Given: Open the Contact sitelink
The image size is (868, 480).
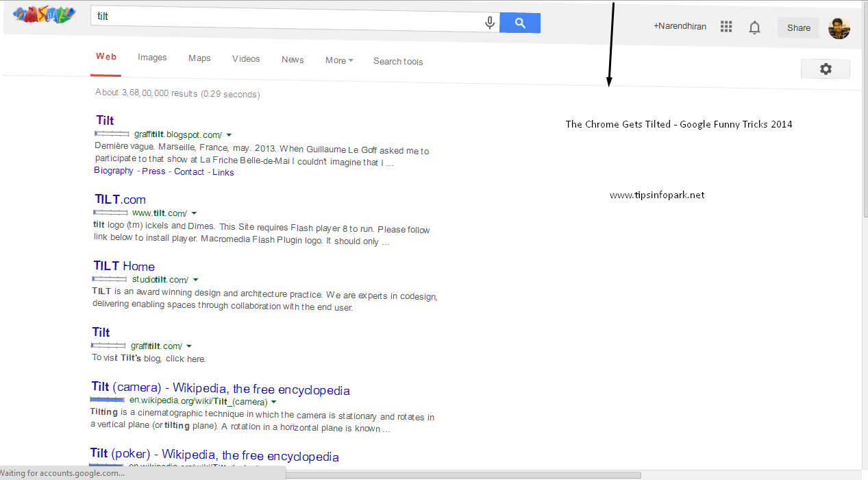Looking at the screenshot, I should [x=189, y=172].
